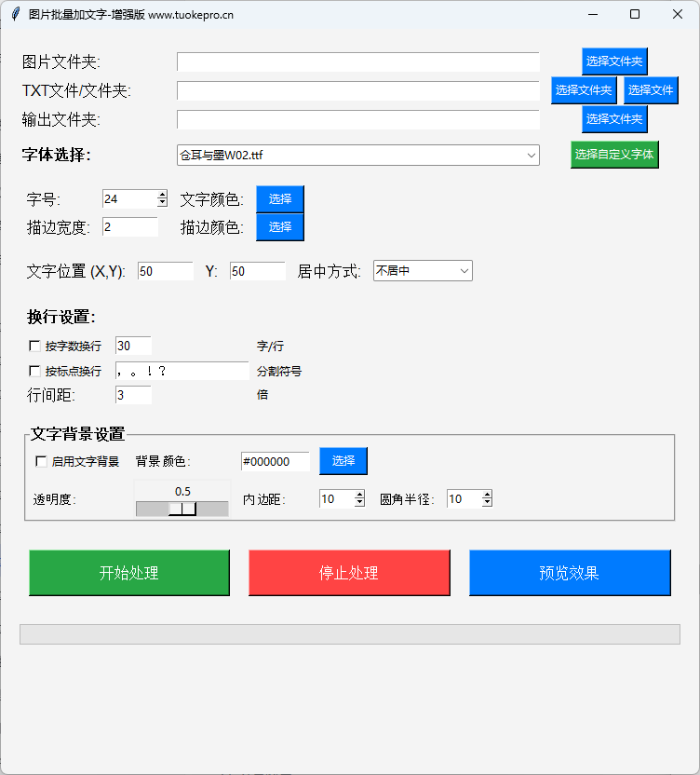The width and height of the screenshot is (700, 775).
Task: Click the feather app icon in title bar
Action: coord(16,14)
